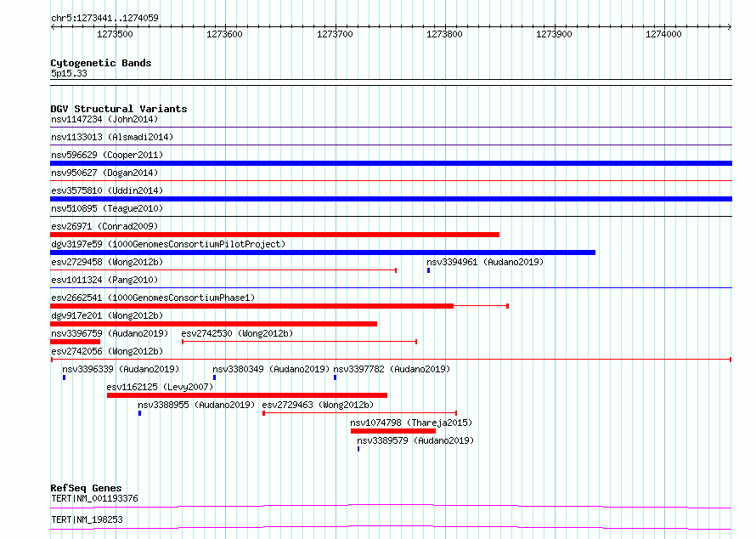Select nsv3396759 (Audano2019) short red bar
The height and width of the screenshot is (539, 756).
76,342
